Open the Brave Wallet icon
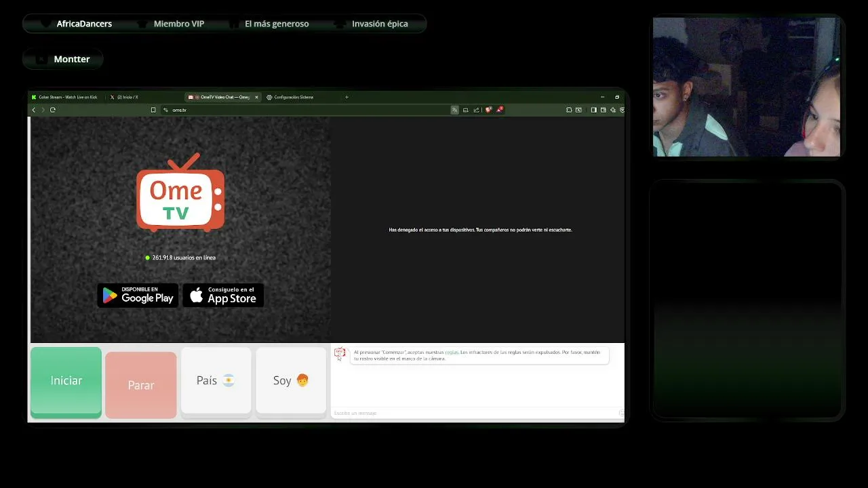This screenshot has height=488, width=868. click(x=603, y=110)
